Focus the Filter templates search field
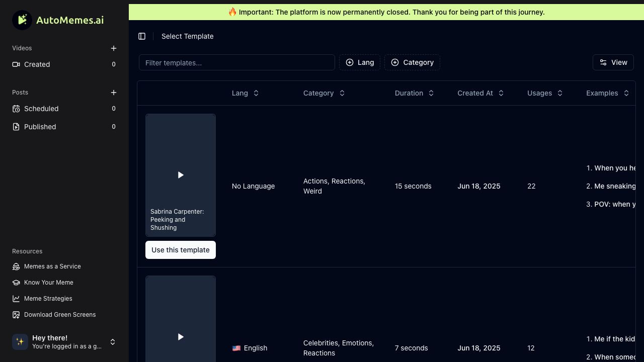The height and width of the screenshot is (362, 644). (237, 62)
